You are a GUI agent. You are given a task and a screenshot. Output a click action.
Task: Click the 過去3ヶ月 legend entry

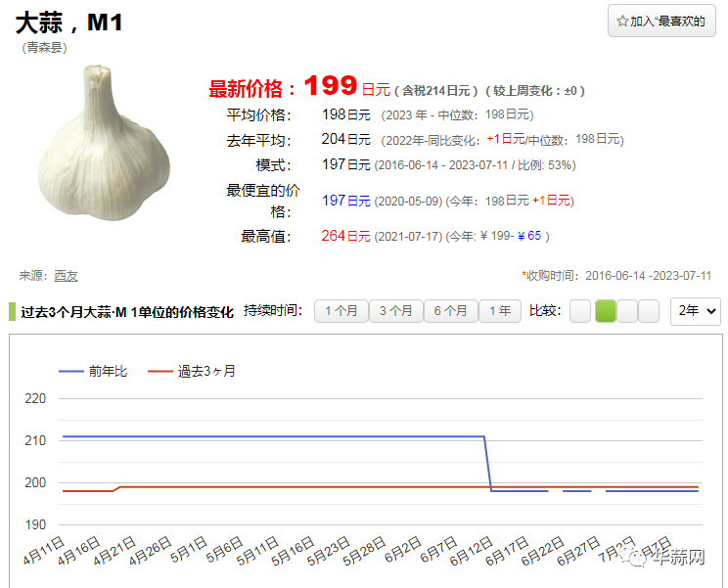pyautogui.click(x=192, y=371)
